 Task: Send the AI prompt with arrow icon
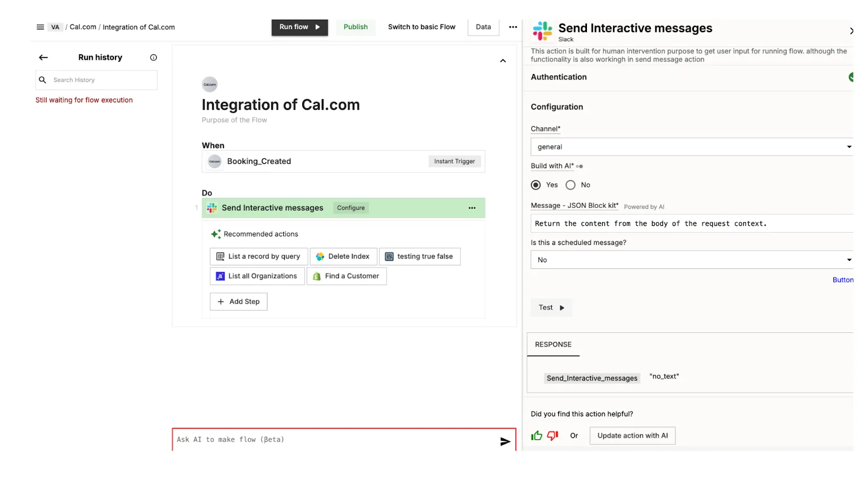click(x=505, y=441)
